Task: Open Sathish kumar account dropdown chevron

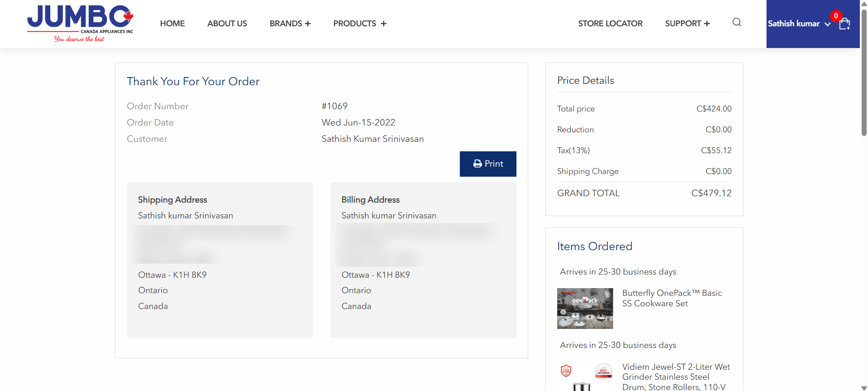Action: 827,24
